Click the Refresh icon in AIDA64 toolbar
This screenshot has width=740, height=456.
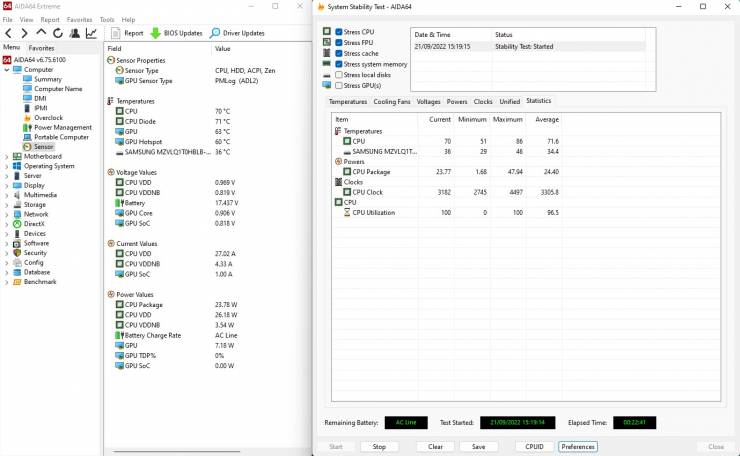coord(58,33)
